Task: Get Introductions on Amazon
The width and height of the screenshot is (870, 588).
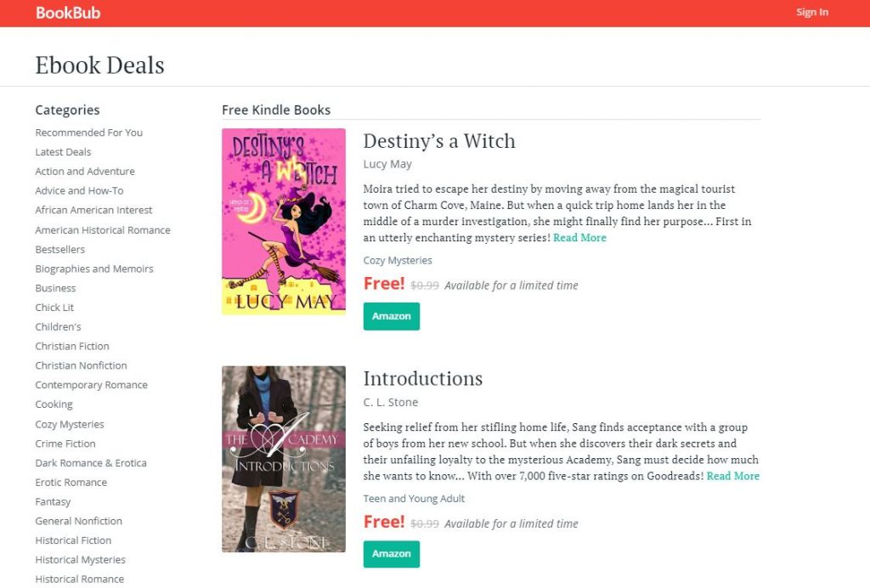Action: [x=392, y=554]
